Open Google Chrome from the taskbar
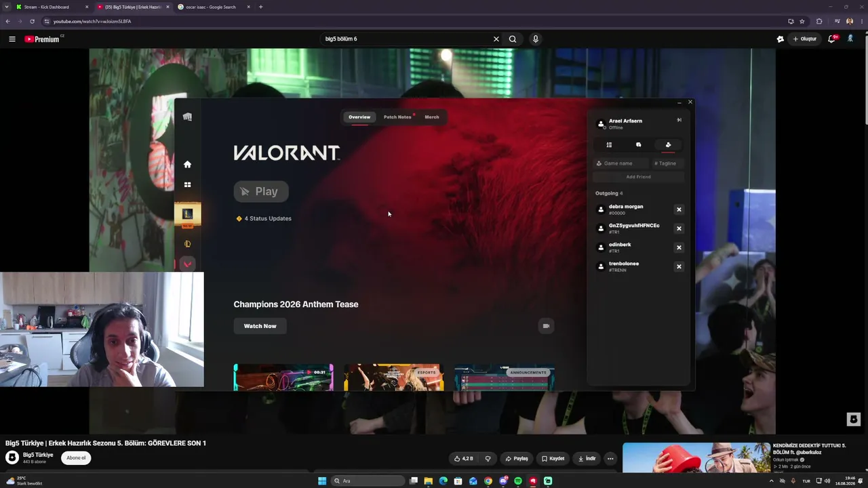 pyautogui.click(x=488, y=481)
